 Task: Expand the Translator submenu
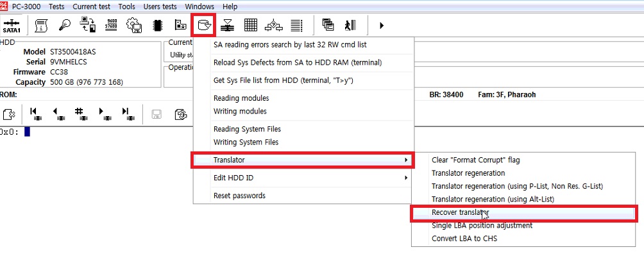pos(303,160)
